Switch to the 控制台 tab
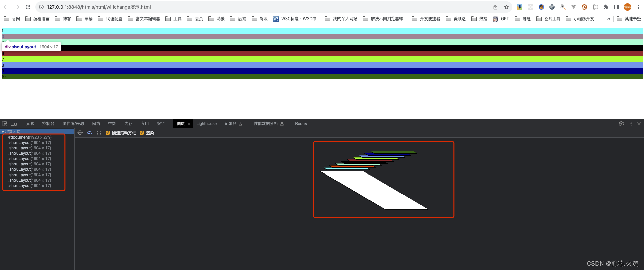The width and height of the screenshot is (644, 270). (x=48, y=124)
